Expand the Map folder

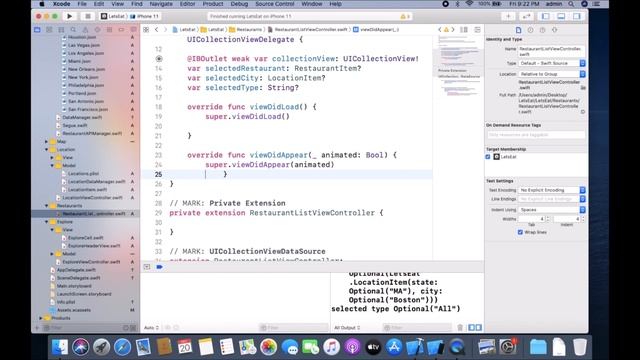pyautogui.click(x=46, y=142)
